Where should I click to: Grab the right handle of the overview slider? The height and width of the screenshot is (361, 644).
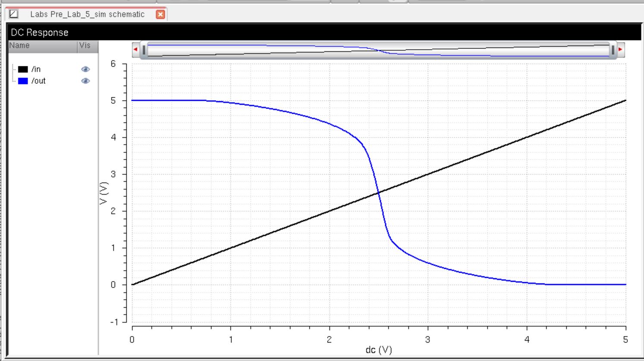pos(613,50)
